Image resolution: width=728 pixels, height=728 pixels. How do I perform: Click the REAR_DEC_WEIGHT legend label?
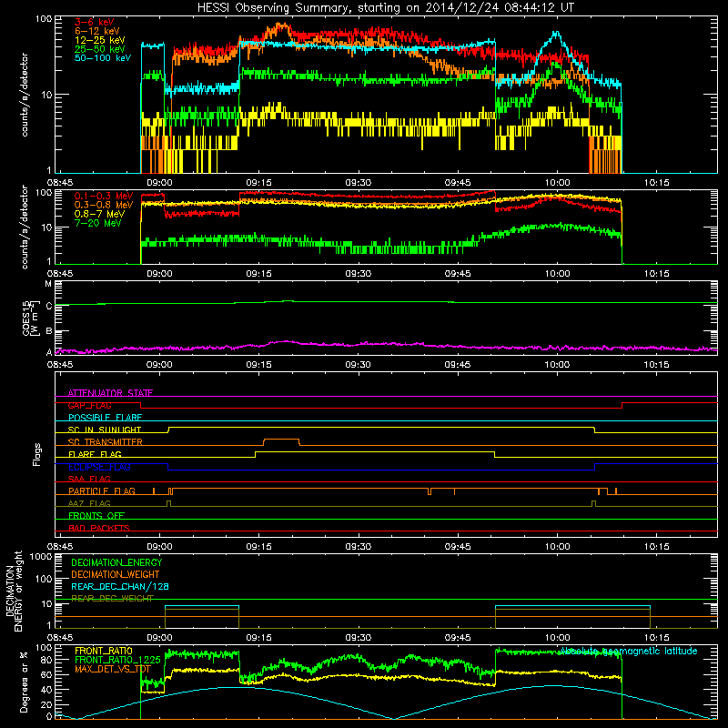pyautogui.click(x=112, y=599)
